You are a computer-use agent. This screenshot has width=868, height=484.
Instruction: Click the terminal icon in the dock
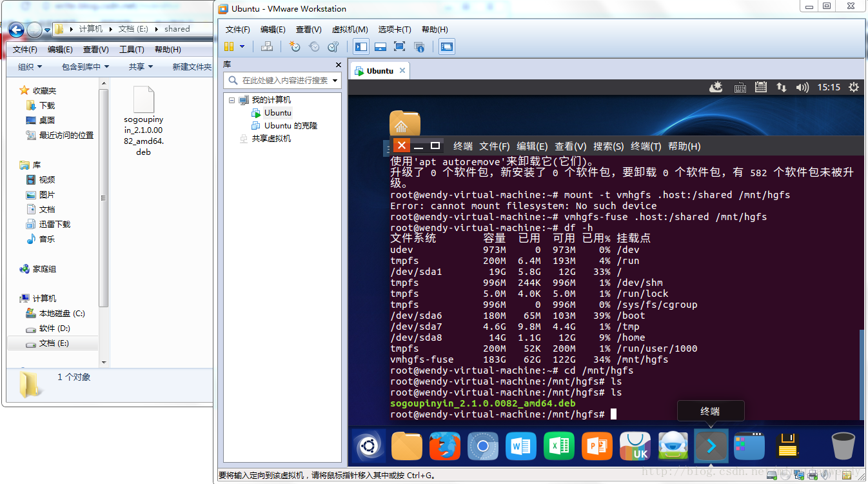click(711, 446)
